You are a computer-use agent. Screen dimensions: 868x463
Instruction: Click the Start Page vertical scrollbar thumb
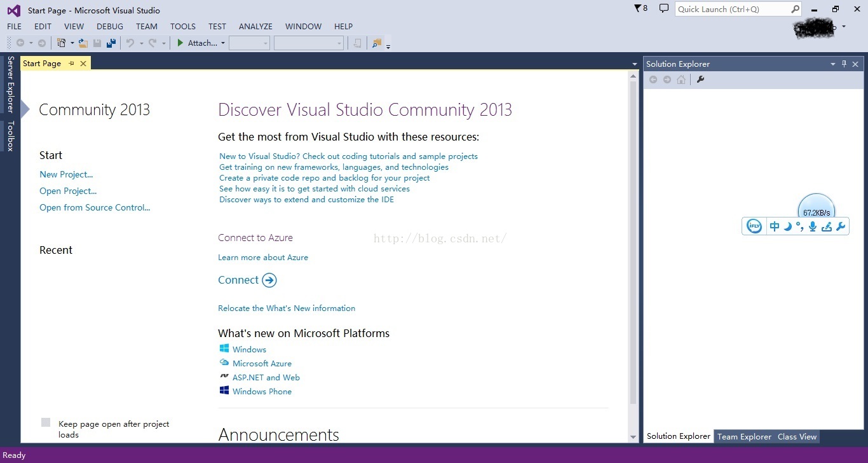point(633,242)
